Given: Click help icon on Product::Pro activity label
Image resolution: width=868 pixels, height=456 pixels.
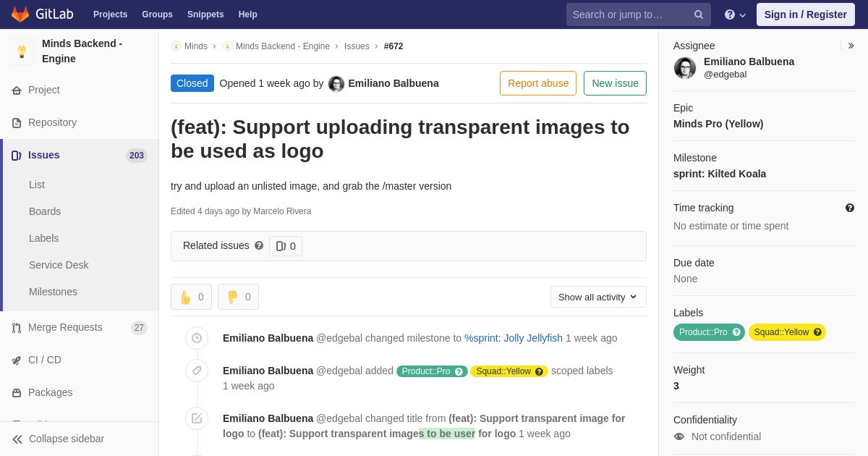Looking at the screenshot, I should (459, 371).
